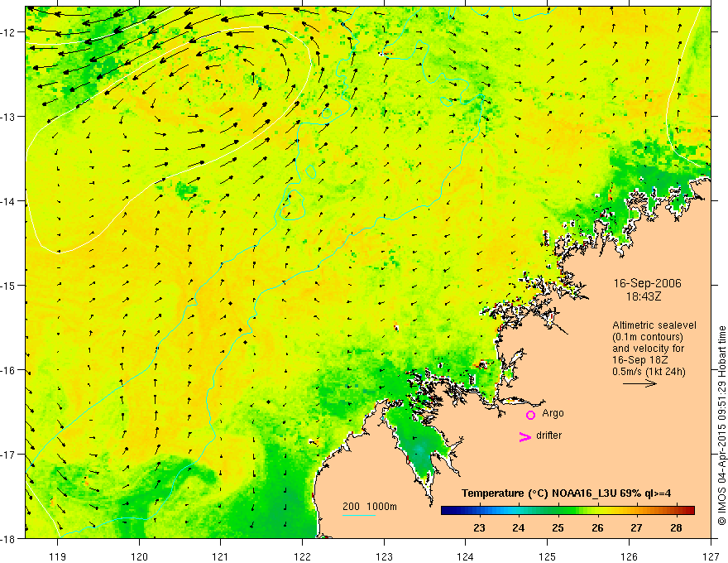Click the vertical IMOS copyright timestamp text
The width and height of the screenshot is (728, 563).
click(x=721, y=426)
